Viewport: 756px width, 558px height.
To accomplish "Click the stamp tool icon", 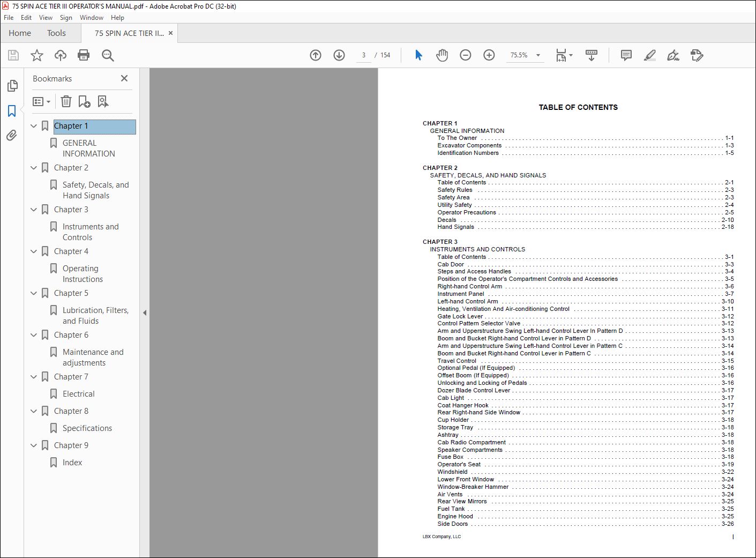I will 697,55.
